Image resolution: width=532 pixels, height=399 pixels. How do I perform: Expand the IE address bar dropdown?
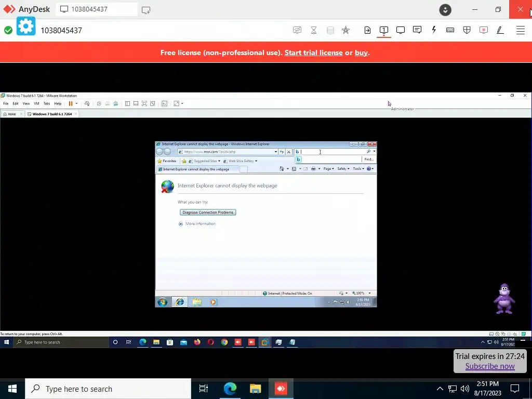tap(275, 152)
